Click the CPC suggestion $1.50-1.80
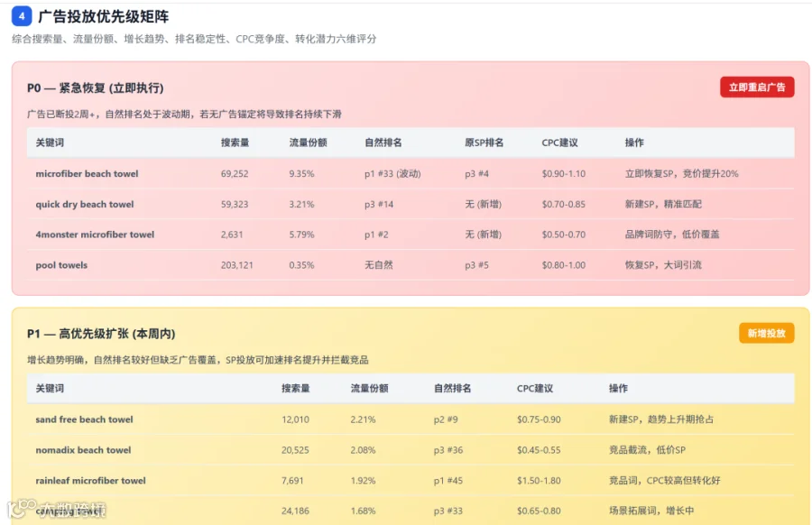The height and width of the screenshot is (525, 812). click(539, 481)
